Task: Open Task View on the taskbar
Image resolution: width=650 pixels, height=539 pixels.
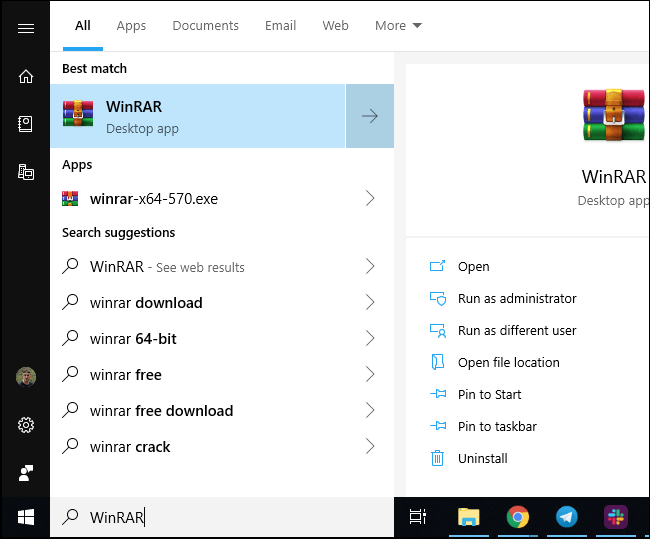Action: tap(418, 517)
